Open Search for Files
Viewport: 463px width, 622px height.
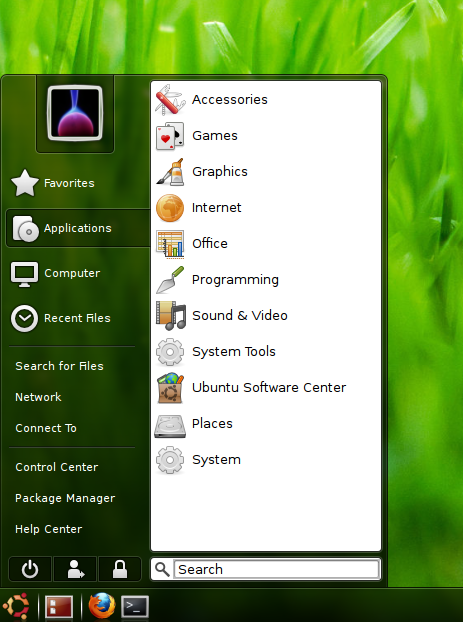60,366
